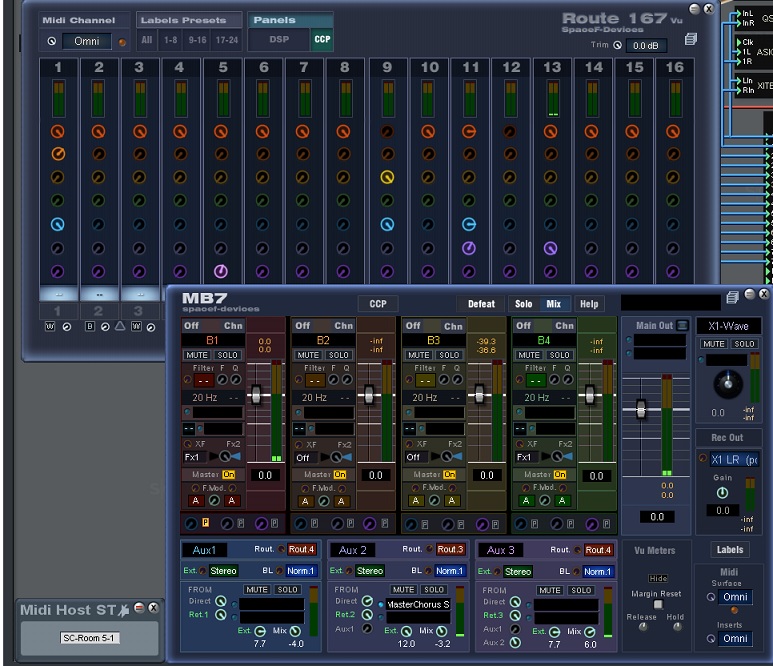
Task: Select the 9-16 labels preset tab
Action: tap(197, 40)
